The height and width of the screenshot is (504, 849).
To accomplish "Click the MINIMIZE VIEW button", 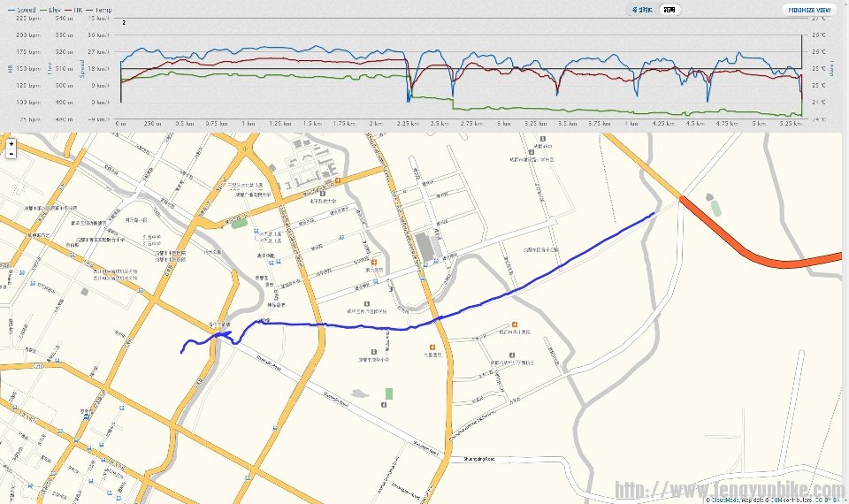I will point(808,10).
